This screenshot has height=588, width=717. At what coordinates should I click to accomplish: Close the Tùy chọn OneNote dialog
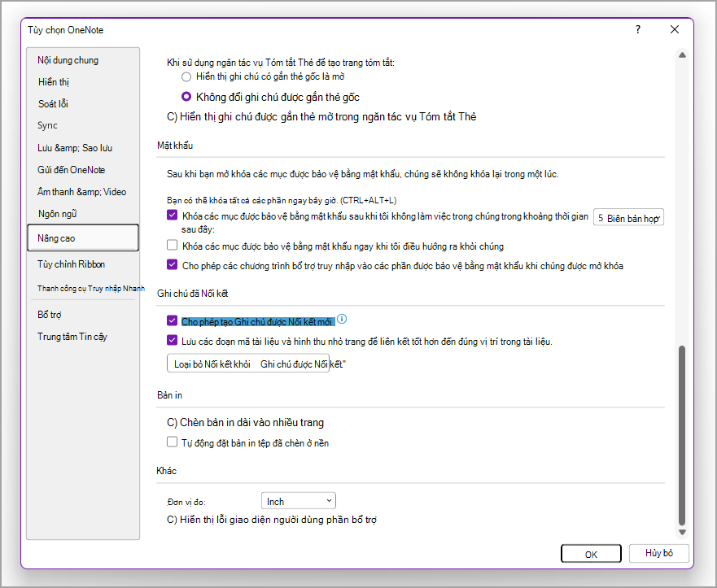pyautogui.click(x=675, y=30)
